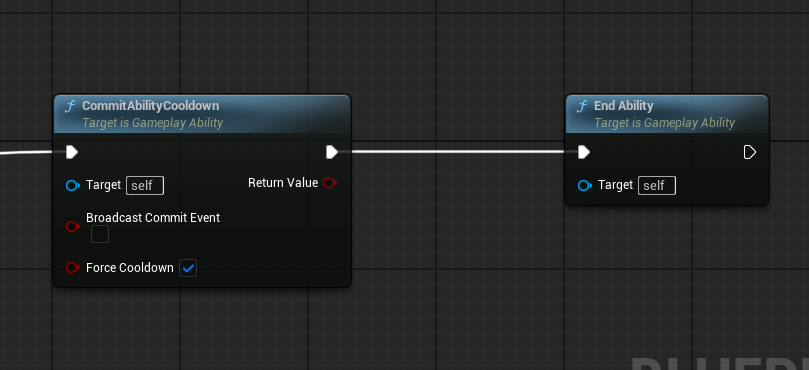
Task: Click 'Target is Gameplay Ability' subtitle under CommitAbilityCooldown
Action: (x=153, y=123)
